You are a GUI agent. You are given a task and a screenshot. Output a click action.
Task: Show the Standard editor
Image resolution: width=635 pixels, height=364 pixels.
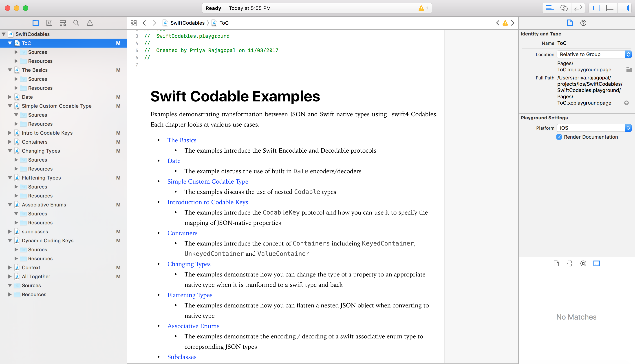click(549, 8)
